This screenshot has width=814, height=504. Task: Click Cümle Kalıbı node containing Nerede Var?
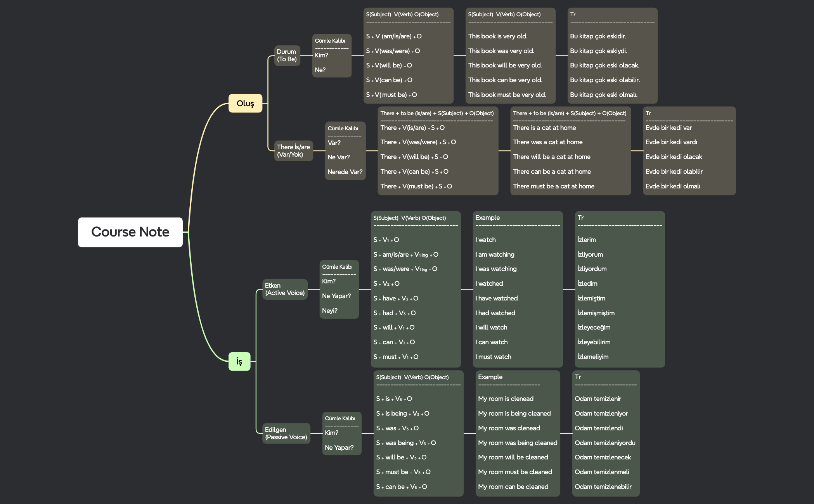(345, 150)
